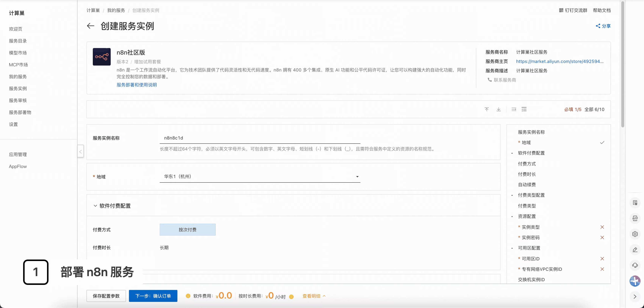This screenshot has height=308, width=644.
Task: Collapse the 软件付费配置 section
Action: [95, 206]
